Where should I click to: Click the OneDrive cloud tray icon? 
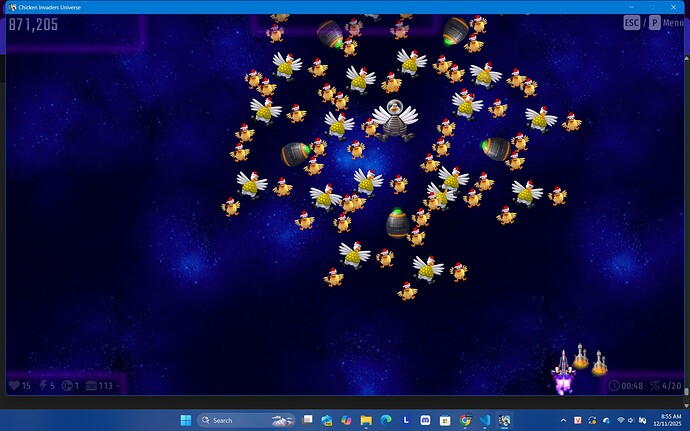click(x=606, y=420)
